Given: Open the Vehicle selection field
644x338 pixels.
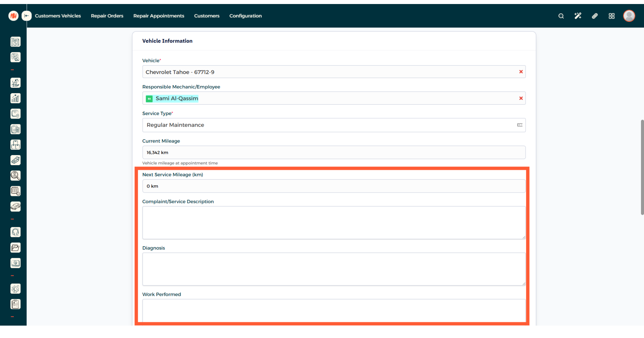Looking at the screenshot, I should 329,72.
